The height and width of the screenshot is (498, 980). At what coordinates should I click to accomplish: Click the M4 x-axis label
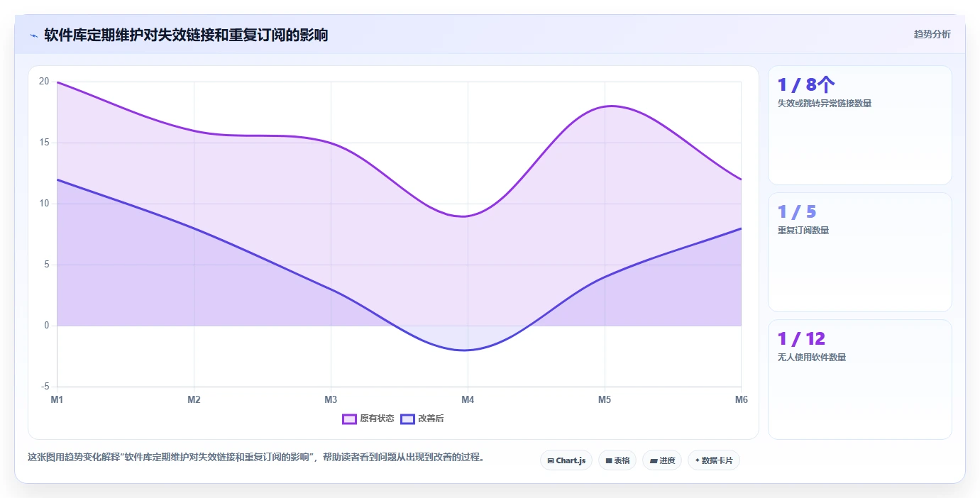click(x=468, y=399)
